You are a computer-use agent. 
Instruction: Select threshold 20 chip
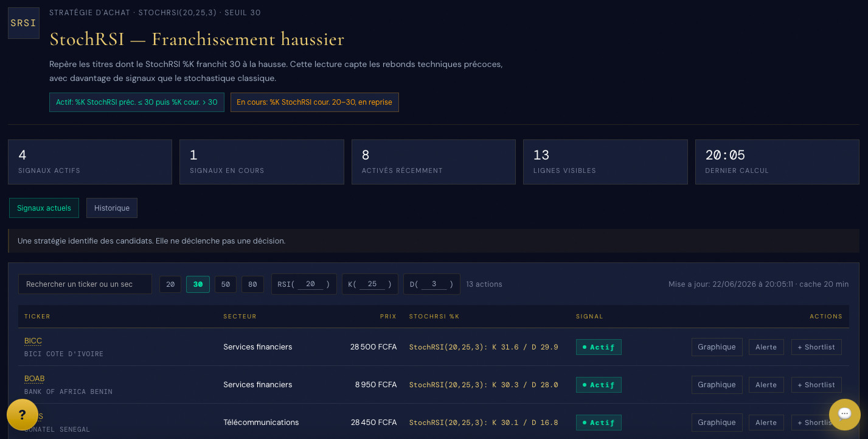pyautogui.click(x=170, y=284)
